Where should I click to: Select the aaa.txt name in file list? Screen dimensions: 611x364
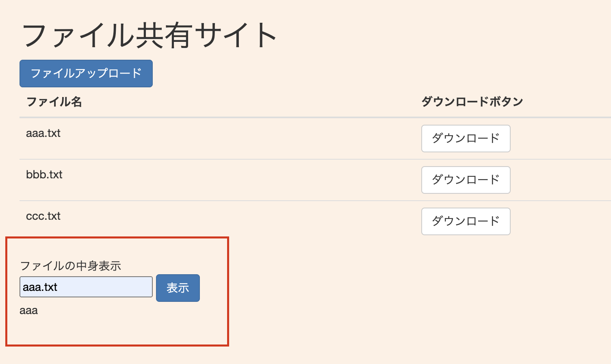click(43, 133)
